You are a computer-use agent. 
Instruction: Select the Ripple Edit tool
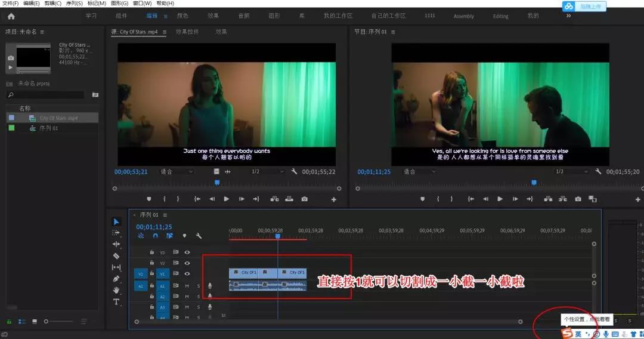(116, 244)
